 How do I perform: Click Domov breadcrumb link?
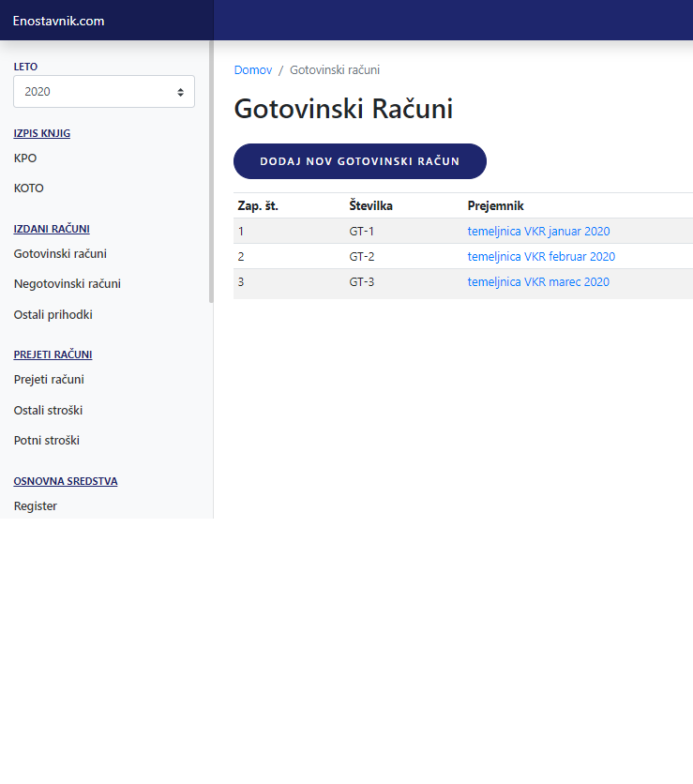pos(253,70)
